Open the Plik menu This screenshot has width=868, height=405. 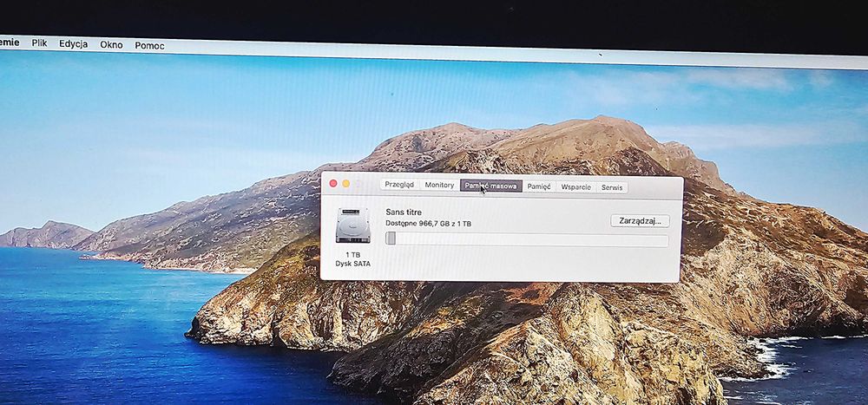pos(39,43)
